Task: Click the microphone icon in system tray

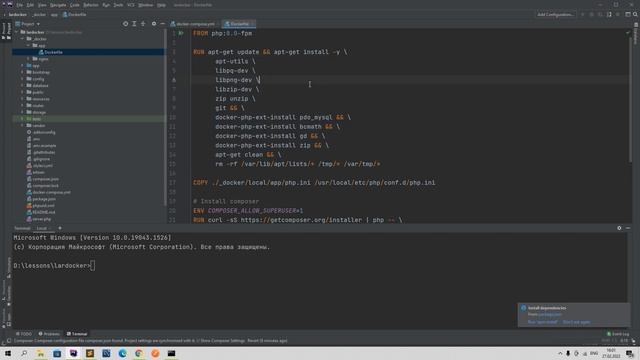Action: (x=568, y=353)
